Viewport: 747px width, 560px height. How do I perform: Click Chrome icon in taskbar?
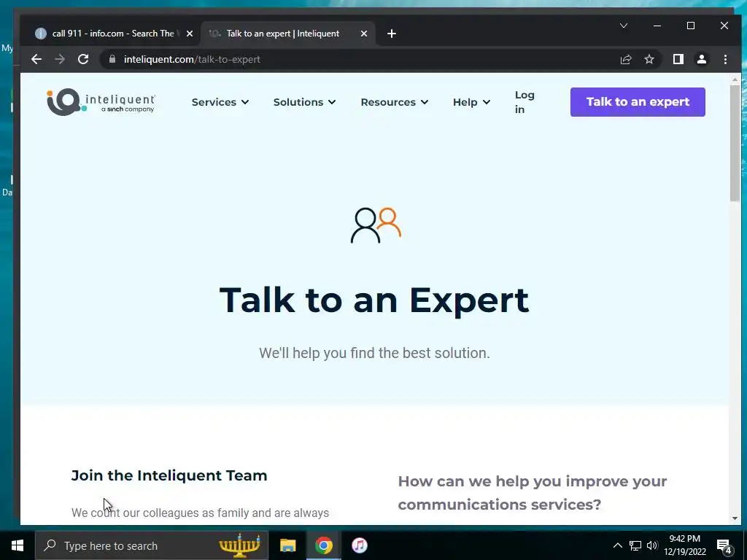coord(323,545)
